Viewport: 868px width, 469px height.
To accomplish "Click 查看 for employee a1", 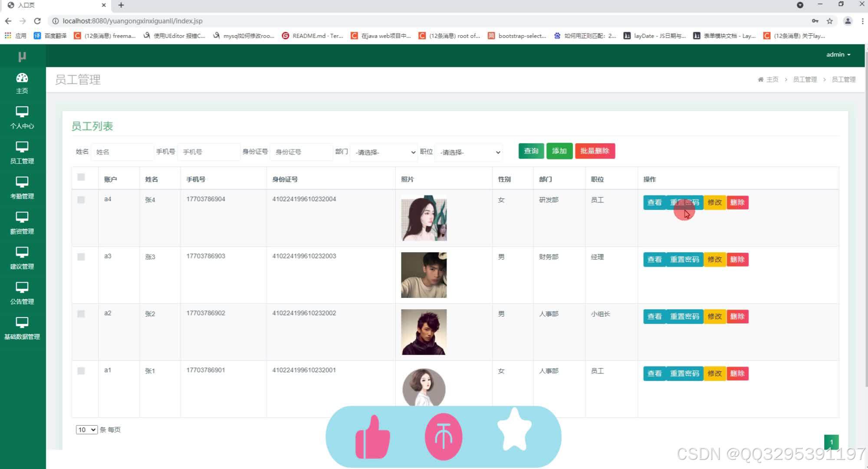I will [x=654, y=373].
